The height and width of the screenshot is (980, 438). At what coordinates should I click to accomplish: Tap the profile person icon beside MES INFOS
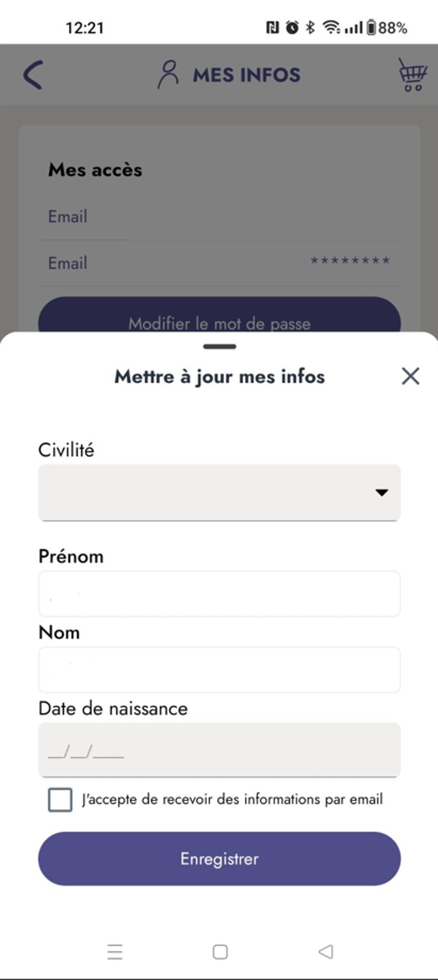(169, 74)
